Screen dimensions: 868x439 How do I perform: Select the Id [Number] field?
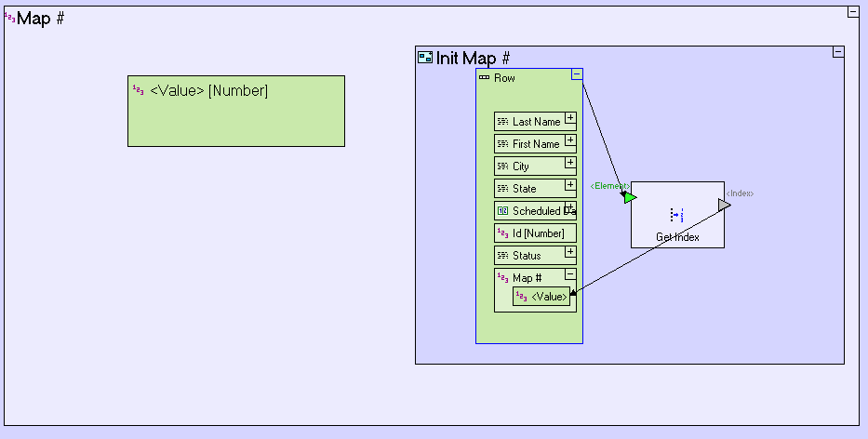click(542, 233)
